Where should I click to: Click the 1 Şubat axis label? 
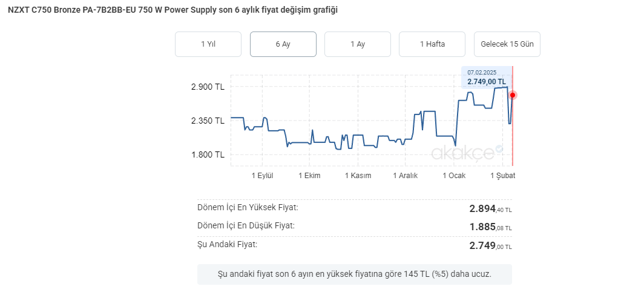502,176
